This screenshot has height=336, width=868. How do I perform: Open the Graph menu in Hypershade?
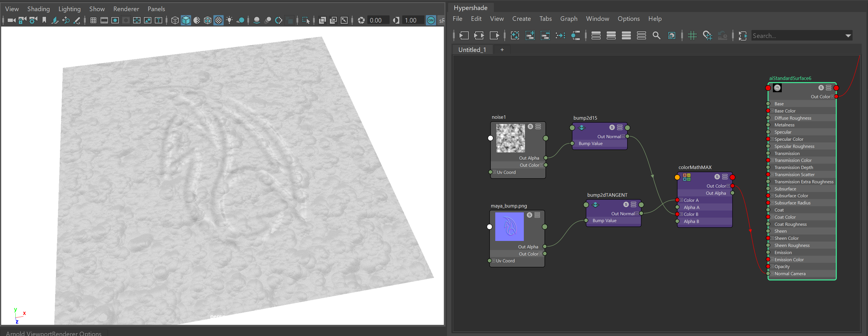pyautogui.click(x=568, y=19)
